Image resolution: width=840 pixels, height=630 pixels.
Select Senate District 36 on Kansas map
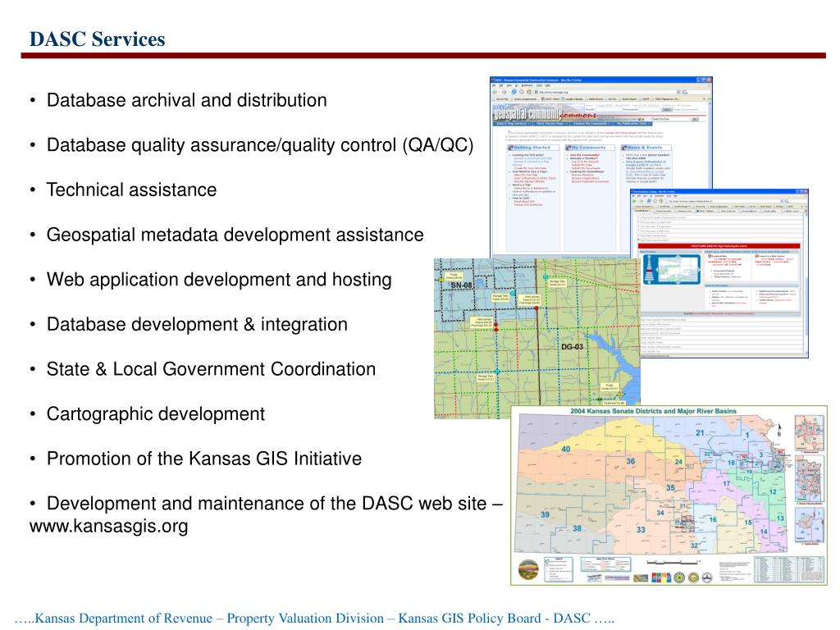630,462
